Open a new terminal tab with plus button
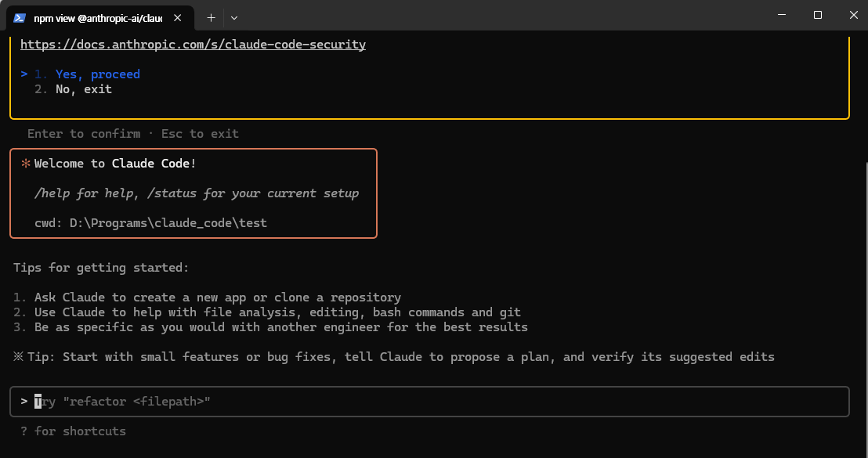Image resolution: width=868 pixels, height=458 pixels. tap(211, 18)
